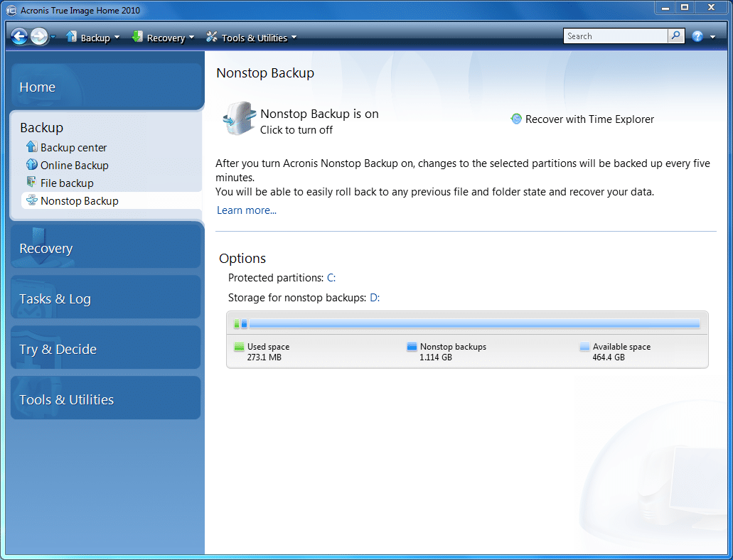
Task: Click the light blue Available space swatch
Action: [584, 346]
